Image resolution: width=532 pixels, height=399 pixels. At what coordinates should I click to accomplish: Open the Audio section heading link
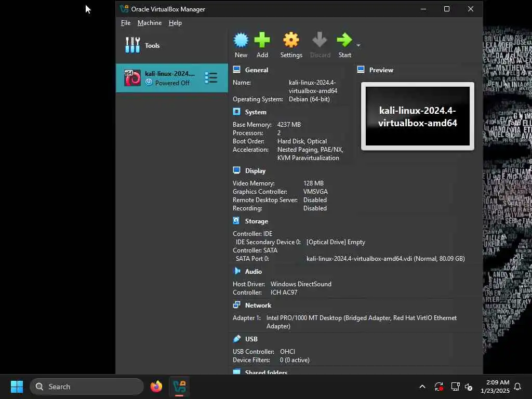click(x=254, y=271)
